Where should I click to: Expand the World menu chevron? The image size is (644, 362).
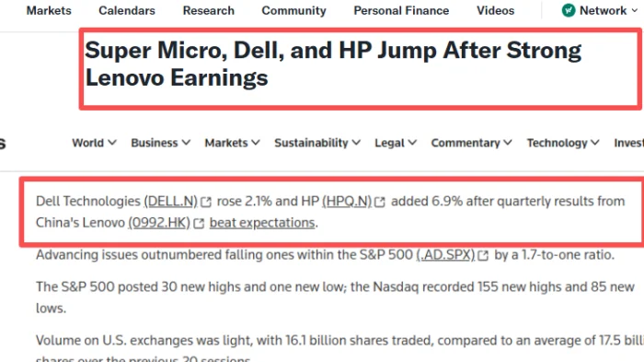[x=112, y=143]
